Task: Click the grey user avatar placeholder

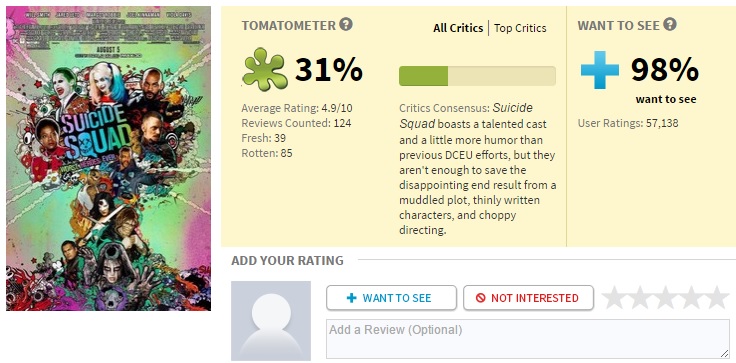Action: click(x=271, y=321)
